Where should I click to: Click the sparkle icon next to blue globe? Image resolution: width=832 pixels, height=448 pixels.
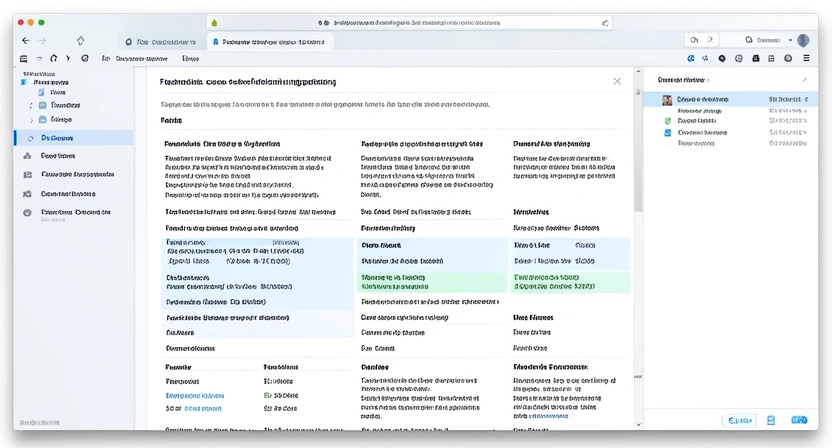(x=705, y=58)
